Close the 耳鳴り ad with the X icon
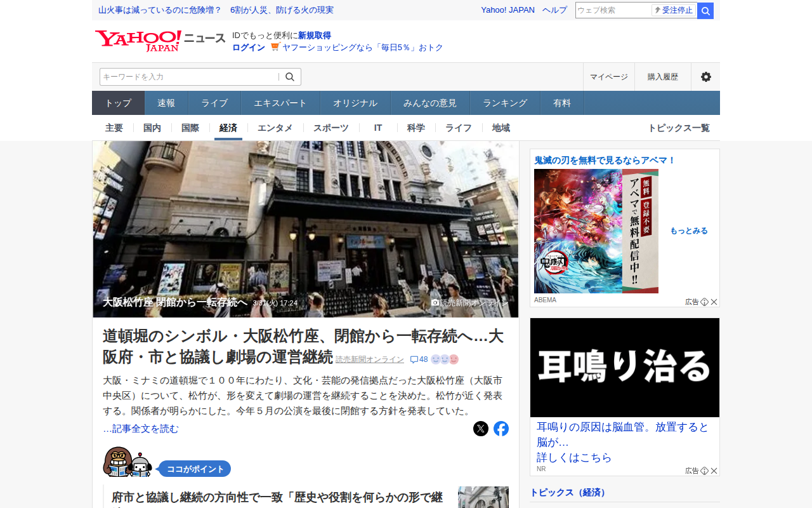The image size is (812, 508). point(714,471)
